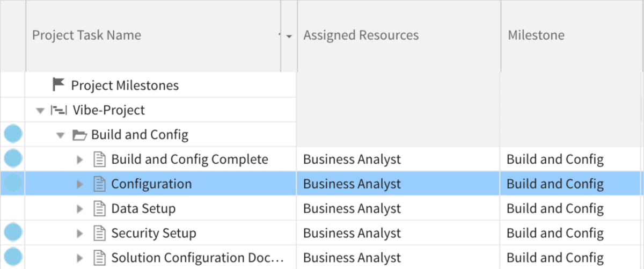Expand the Data Setup task row

[80, 209]
